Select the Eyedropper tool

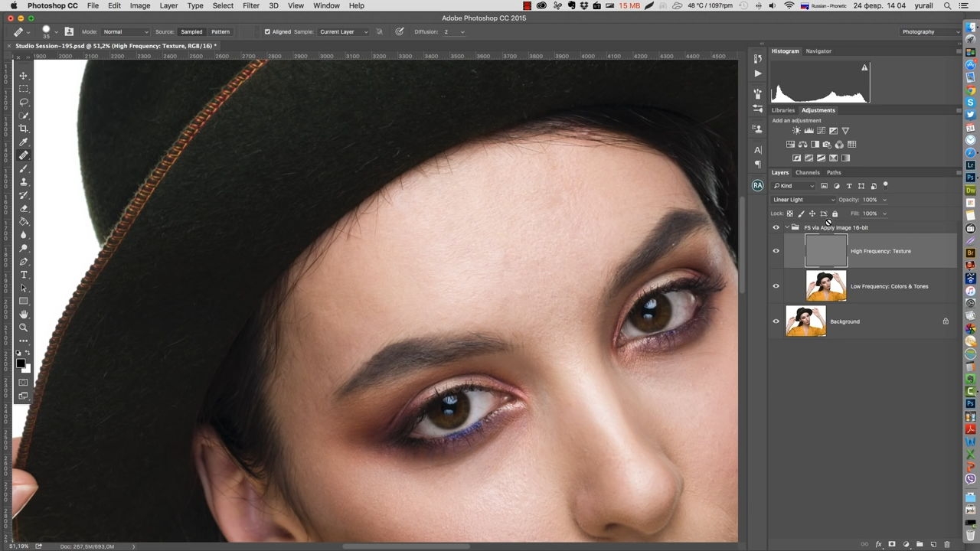24,142
